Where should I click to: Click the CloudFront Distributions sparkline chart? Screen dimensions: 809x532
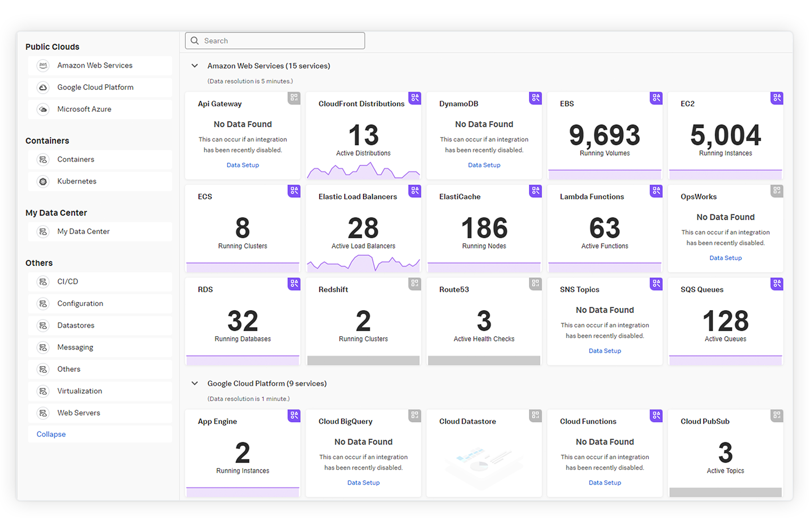[364, 171]
